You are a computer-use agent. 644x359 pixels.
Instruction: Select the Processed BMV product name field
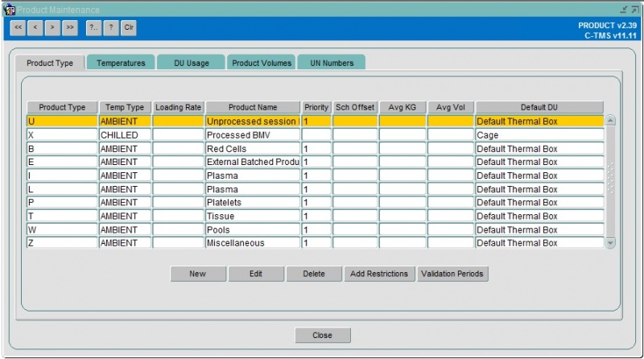253,134
